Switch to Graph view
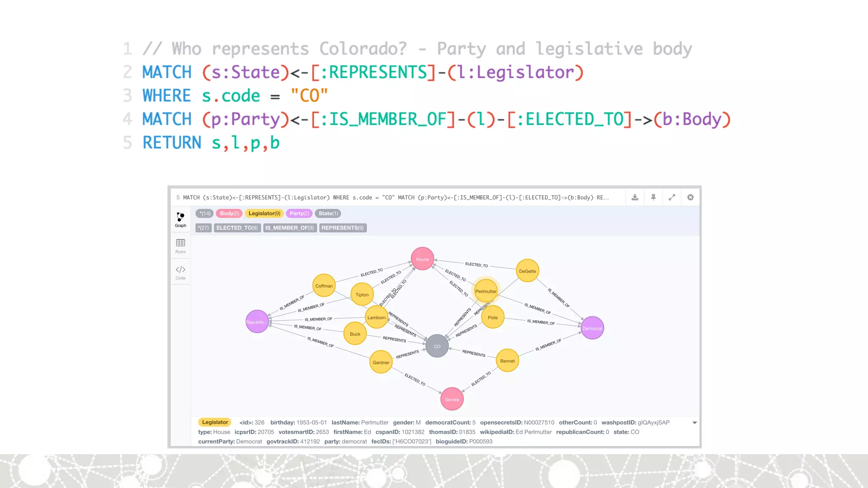 point(181,219)
